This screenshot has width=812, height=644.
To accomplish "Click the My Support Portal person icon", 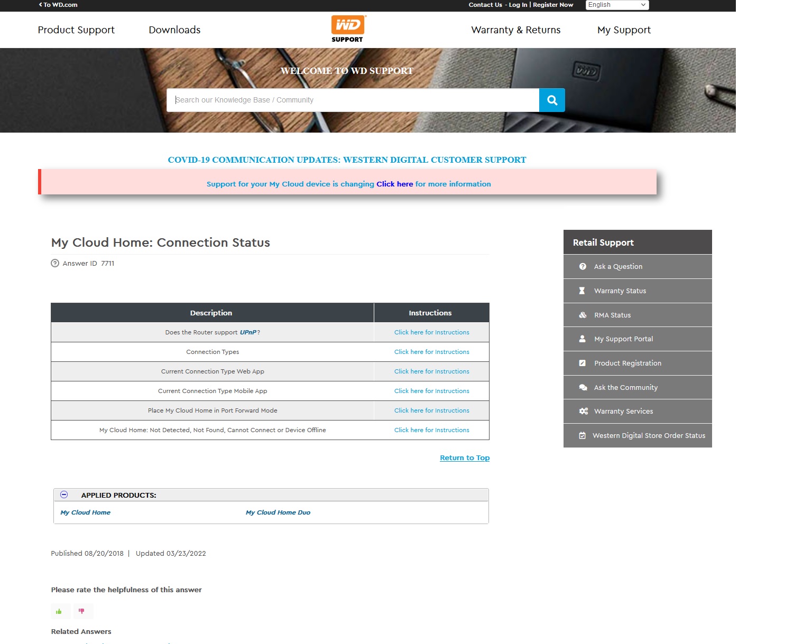I will pos(582,339).
